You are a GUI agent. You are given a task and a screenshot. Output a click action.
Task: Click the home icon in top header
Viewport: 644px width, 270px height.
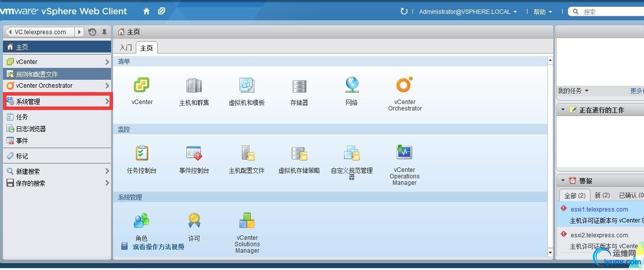click(146, 11)
